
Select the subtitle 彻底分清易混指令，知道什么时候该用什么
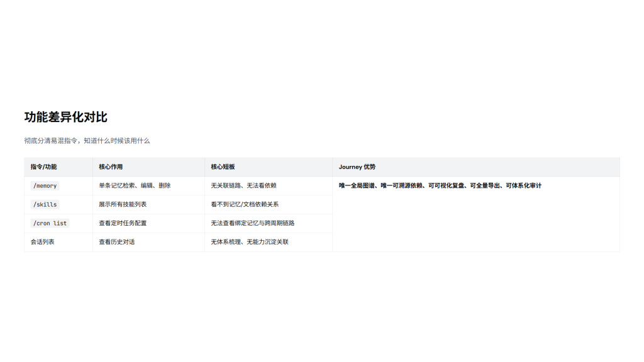pyautogui.click(x=87, y=141)
